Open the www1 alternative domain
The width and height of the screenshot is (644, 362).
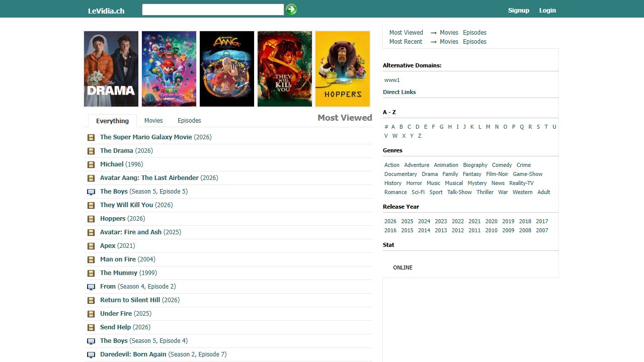[392, 80]
